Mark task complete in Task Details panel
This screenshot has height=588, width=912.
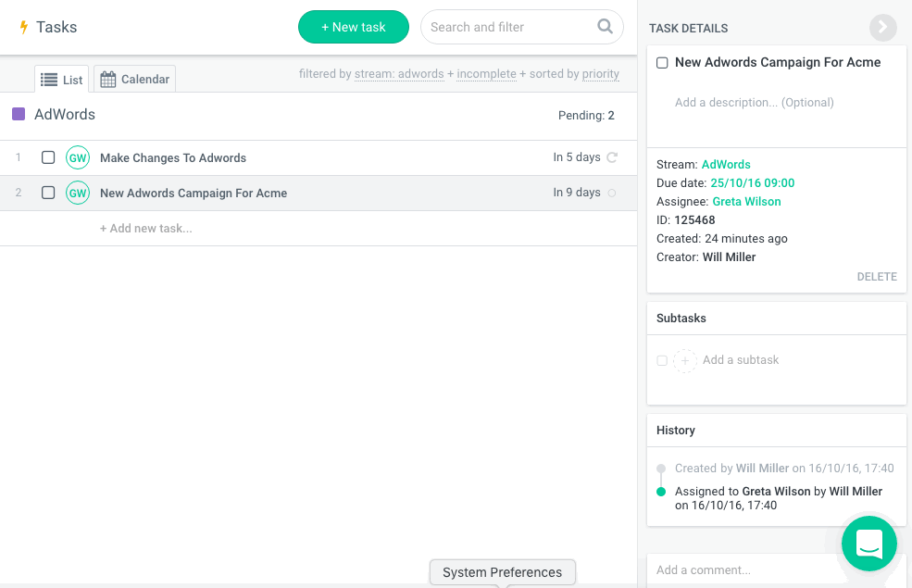point(662,63)
